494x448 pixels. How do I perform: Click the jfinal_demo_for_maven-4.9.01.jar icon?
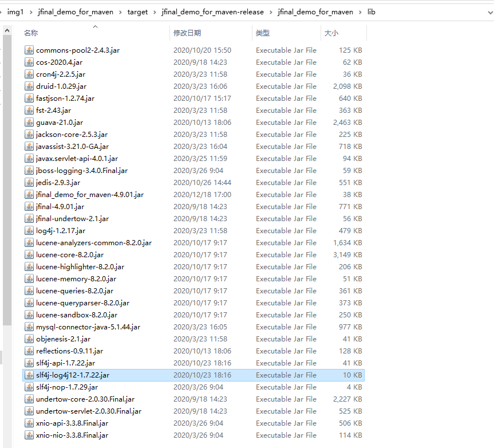tap(29, 195)
